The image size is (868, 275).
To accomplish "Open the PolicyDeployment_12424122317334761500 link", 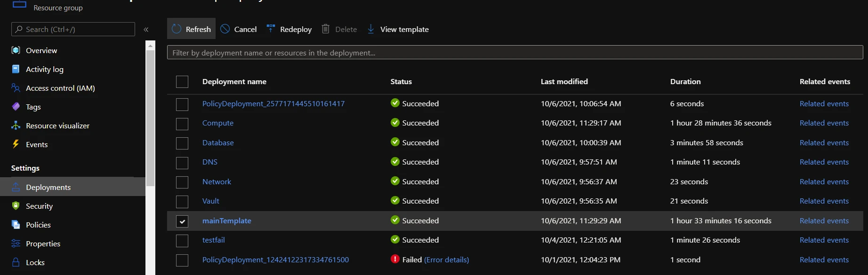I will 276,259.
